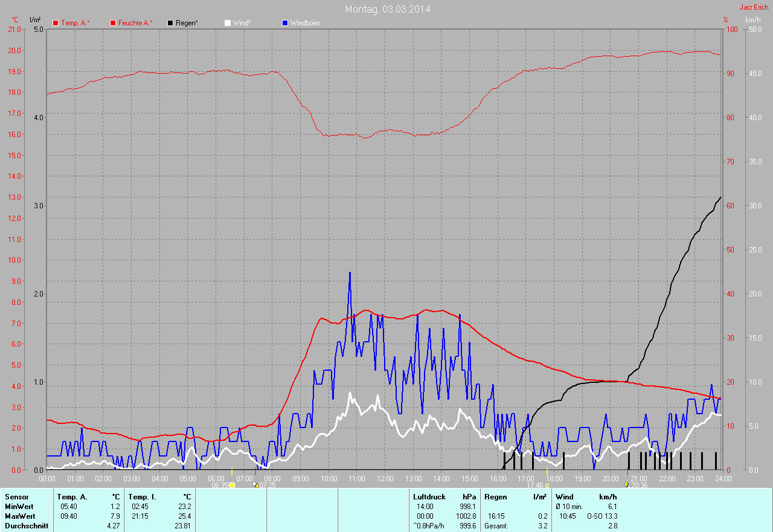Image resolution: width=773 pixels, height=532 pixels.
Task: Select the 'Regen*' legend label
Action: pyautogui.click(x=187, y=23)
